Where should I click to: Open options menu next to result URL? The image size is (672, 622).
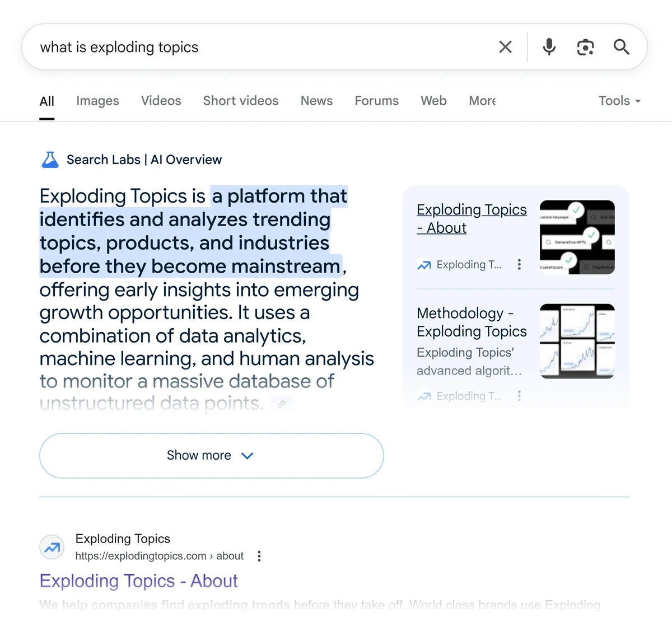click(259, 556)
